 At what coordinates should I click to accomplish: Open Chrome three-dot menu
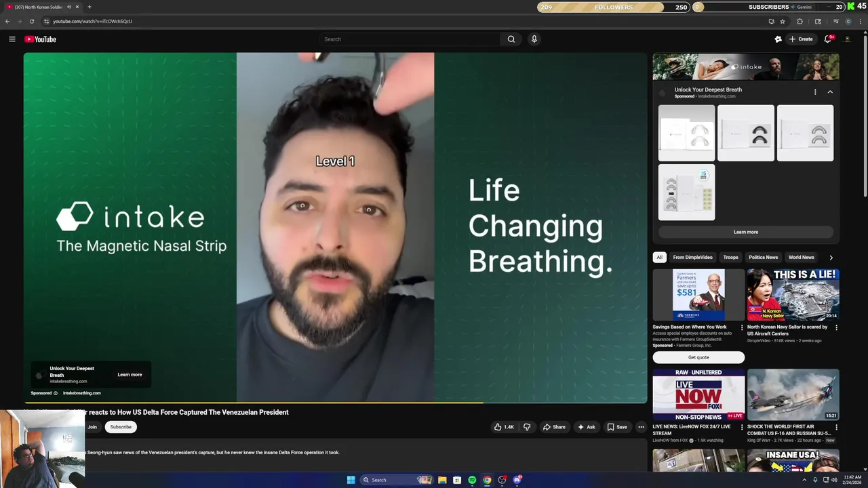(861, 21)
